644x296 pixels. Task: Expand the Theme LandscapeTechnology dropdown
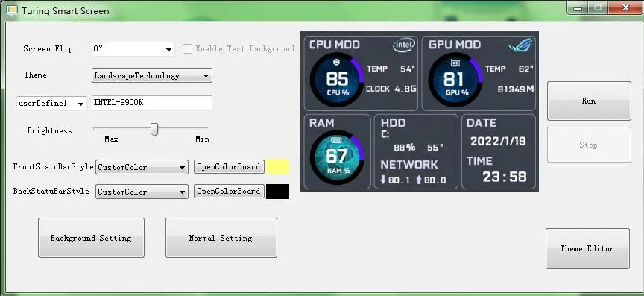[152, 75]
